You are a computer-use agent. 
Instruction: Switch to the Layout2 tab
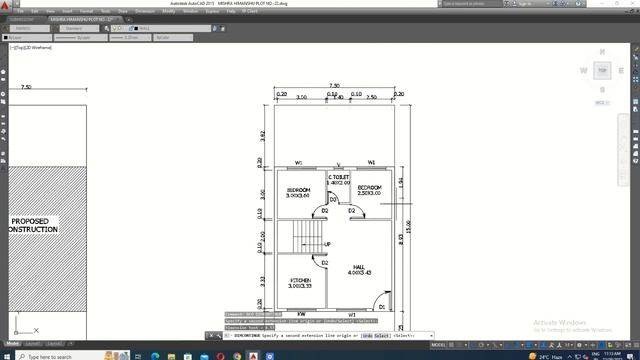click(x=54, y=344)
